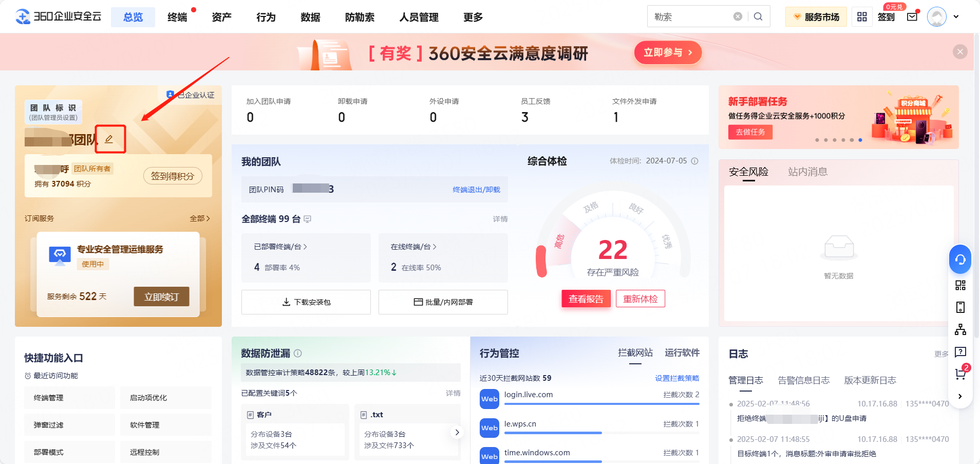Click 批量/内网部署 button
The height and width of the screenshot is (464, 980).
443,302
